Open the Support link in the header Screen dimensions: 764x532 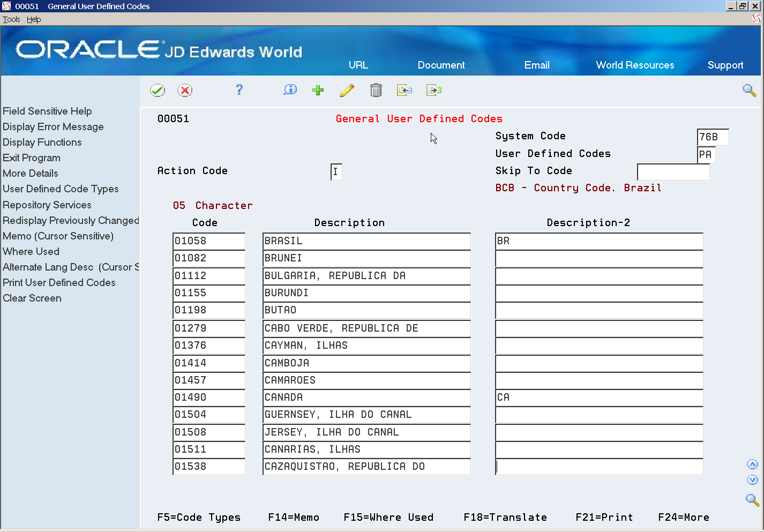tap(725, 65)
